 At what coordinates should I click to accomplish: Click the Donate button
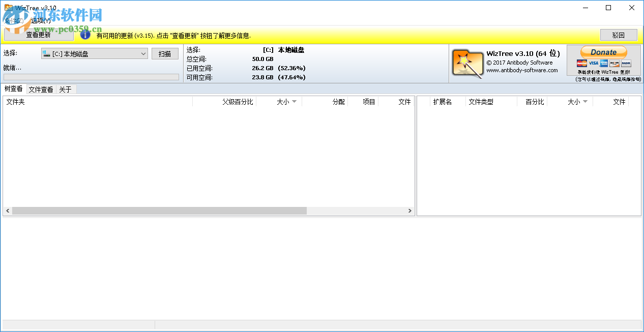[603, 52]
